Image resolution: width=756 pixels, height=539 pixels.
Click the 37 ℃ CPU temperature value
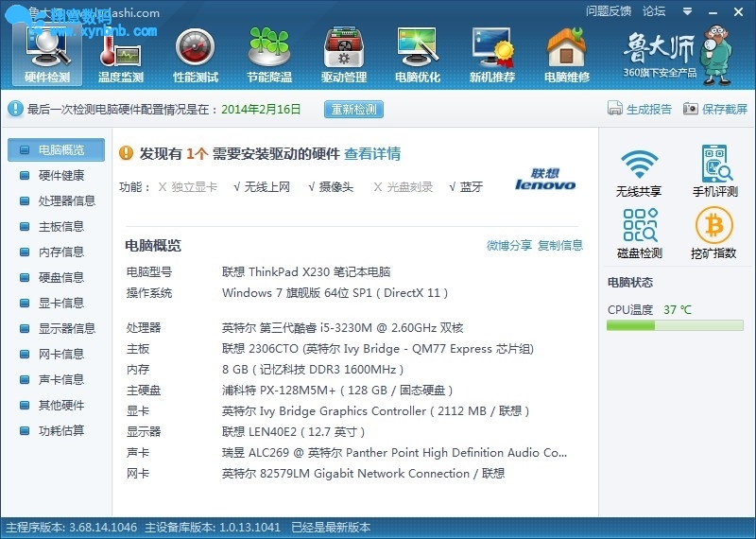tap(678, 310)
